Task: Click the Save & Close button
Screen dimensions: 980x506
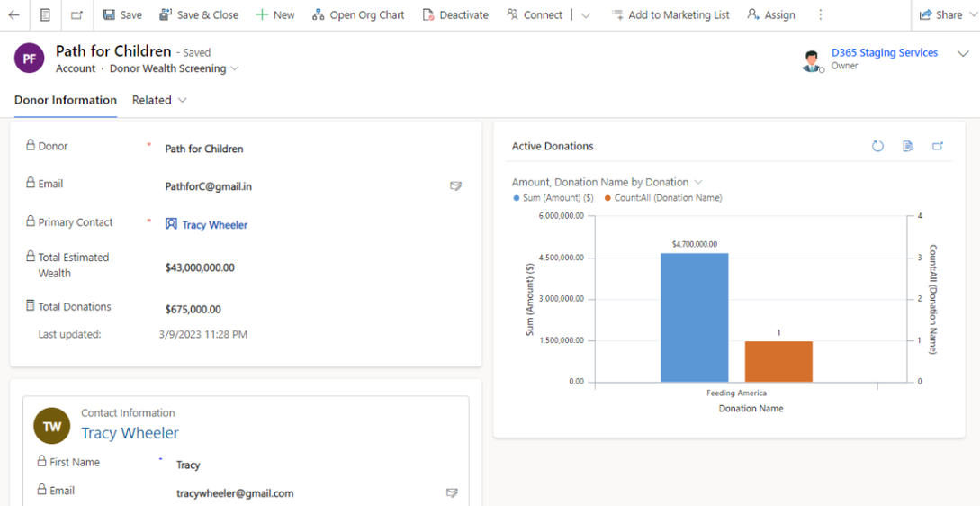Action: [199, 14]
